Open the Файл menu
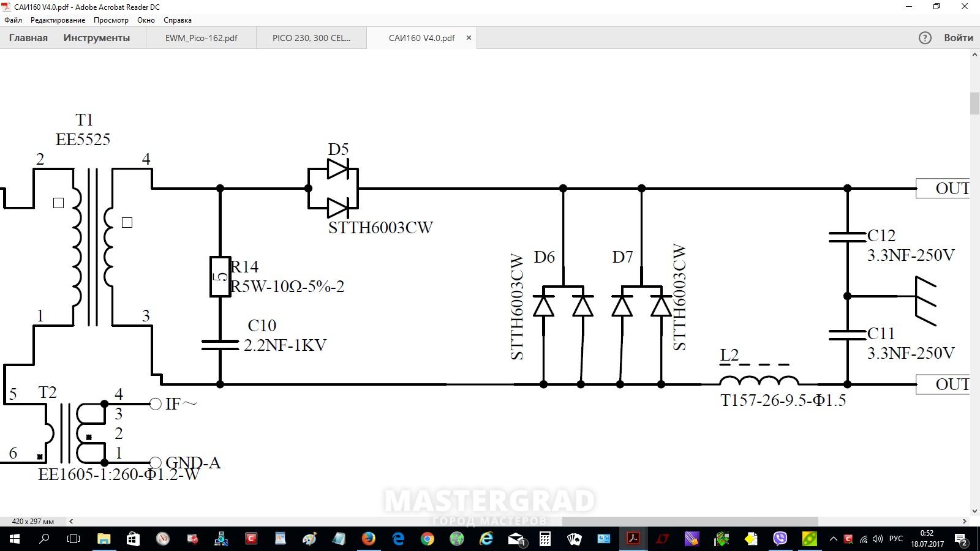Viewport: 980px width, 551px height. click(13, 20)
